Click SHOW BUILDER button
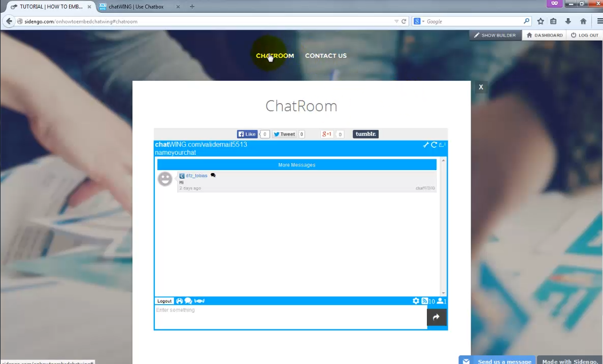The height and width of the screenshot is (364, 603). (495, 35)
